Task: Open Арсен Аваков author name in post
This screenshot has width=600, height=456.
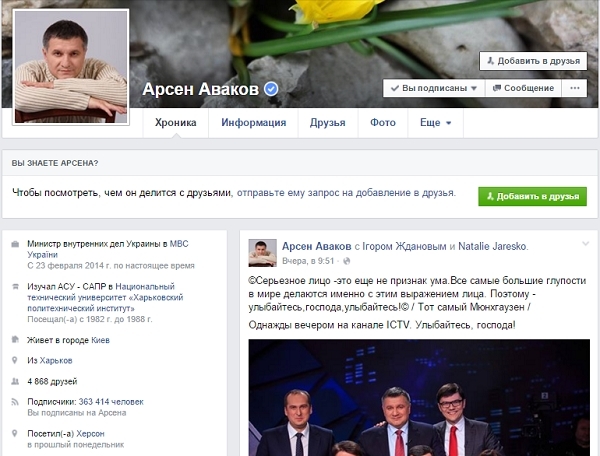Action: [x=316, y=246]
